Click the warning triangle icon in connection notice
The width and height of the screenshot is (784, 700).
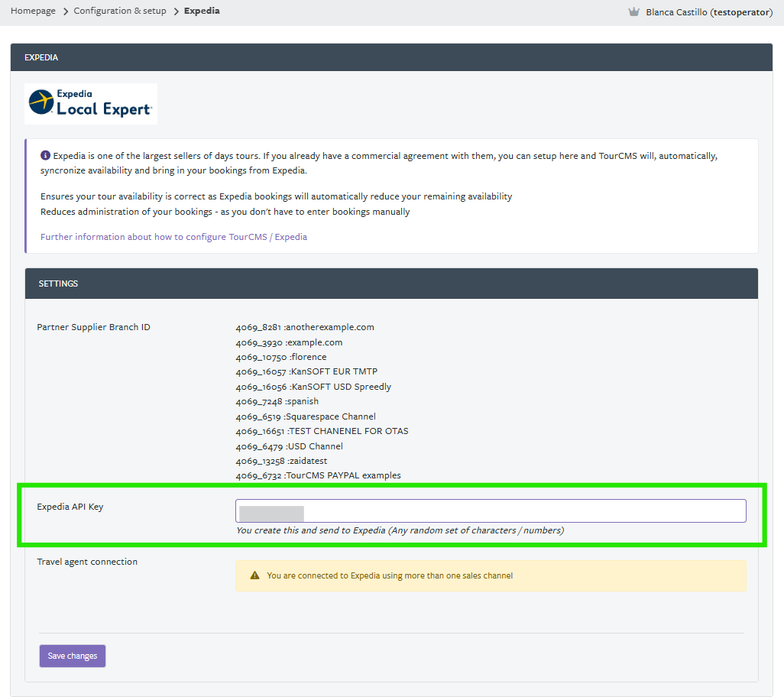point(254,575)
